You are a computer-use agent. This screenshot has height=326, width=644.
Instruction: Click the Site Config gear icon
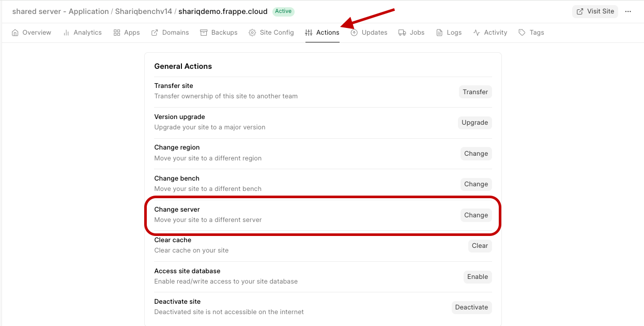click(252, 33)
